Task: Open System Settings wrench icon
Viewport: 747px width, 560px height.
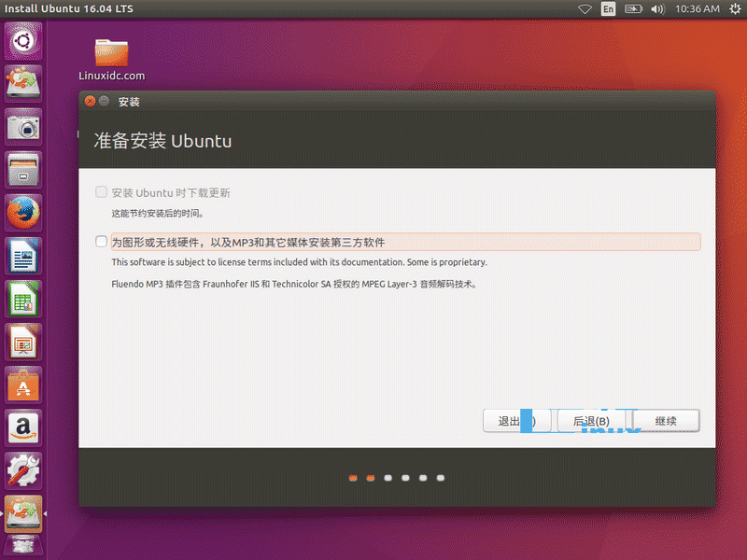Action: (23, 470)
